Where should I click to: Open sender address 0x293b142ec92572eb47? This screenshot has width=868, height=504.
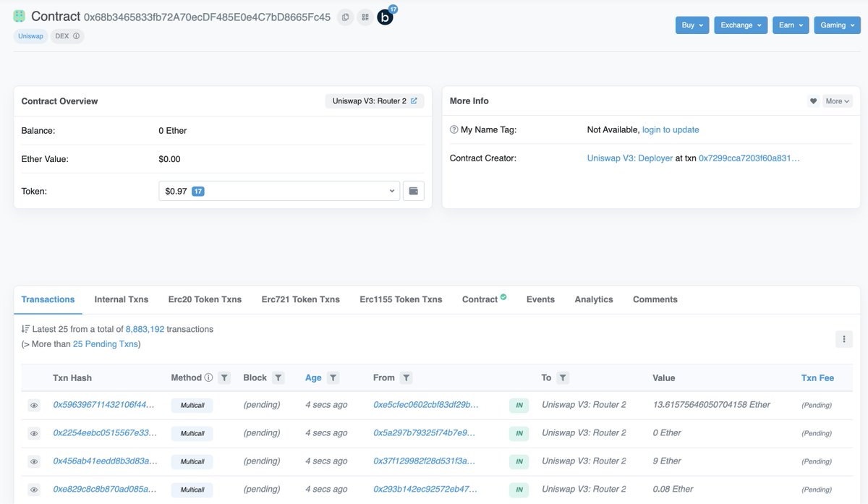coord(426,490)
